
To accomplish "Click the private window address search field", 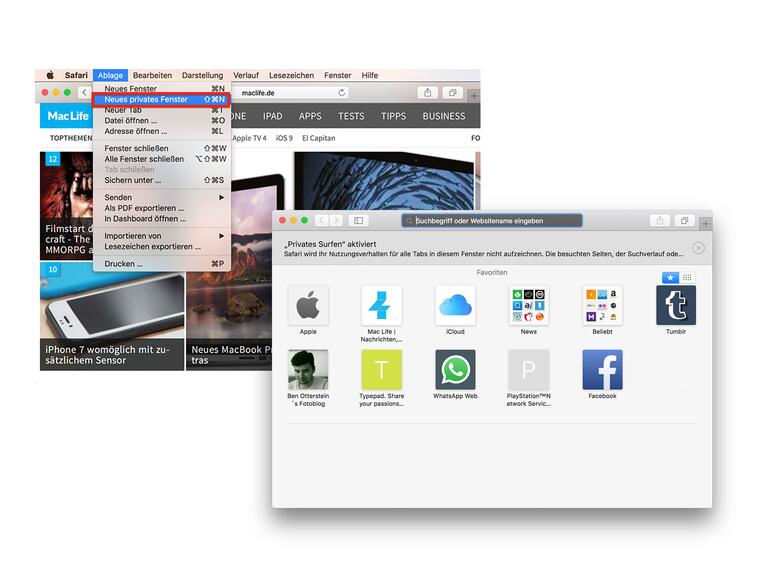I will [492, 220].
